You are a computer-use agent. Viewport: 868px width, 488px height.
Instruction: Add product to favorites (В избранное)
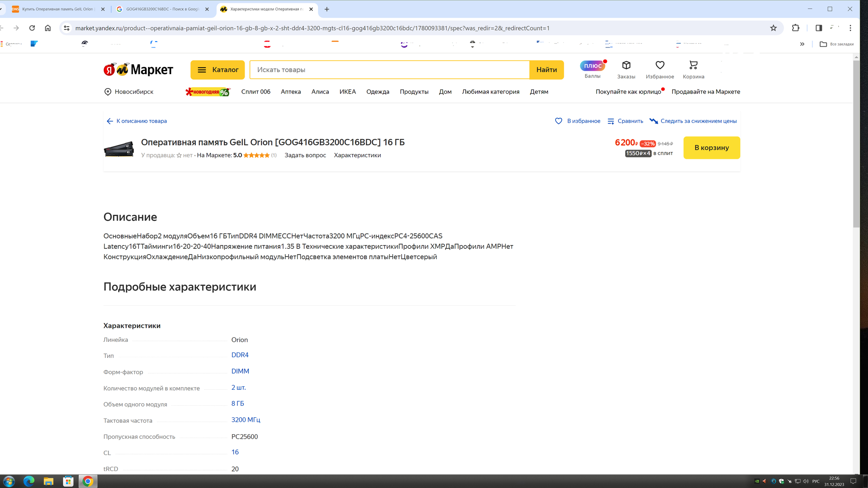[577, 121]
